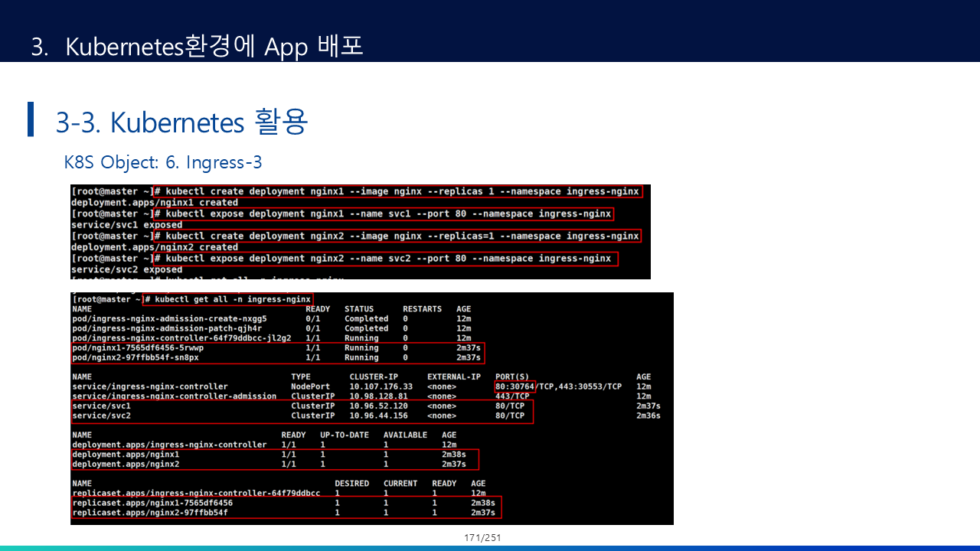Click the "EXTERNAL-IP" column header
This screenshot has height=551, width=980.
pyautogui.click(x=454, y=377)
